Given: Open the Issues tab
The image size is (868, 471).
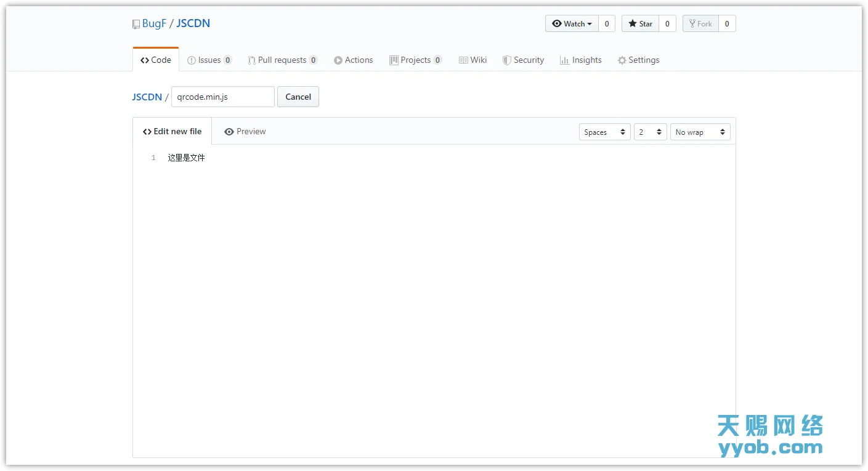Looking at the screenshot, I should point(209,60).
